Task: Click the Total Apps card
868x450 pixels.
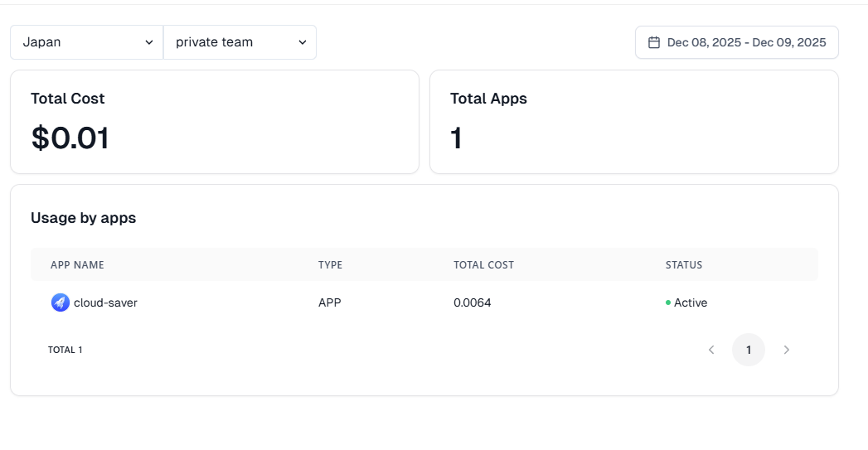Action: pyautogui.click(x=633, y=122)
